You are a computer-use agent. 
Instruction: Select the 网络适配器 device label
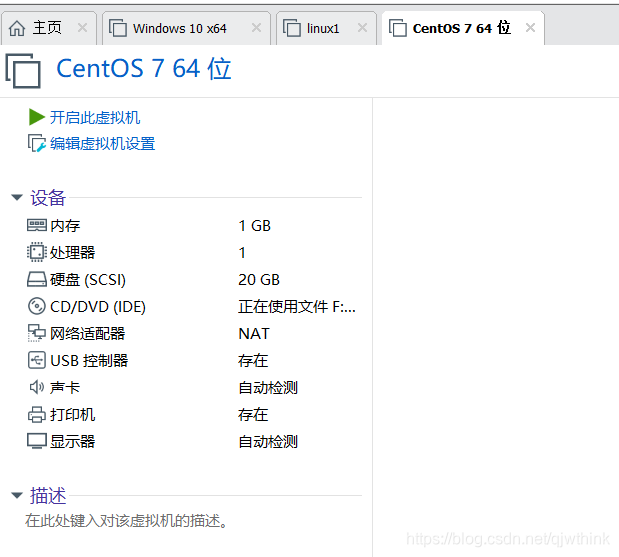88,334
